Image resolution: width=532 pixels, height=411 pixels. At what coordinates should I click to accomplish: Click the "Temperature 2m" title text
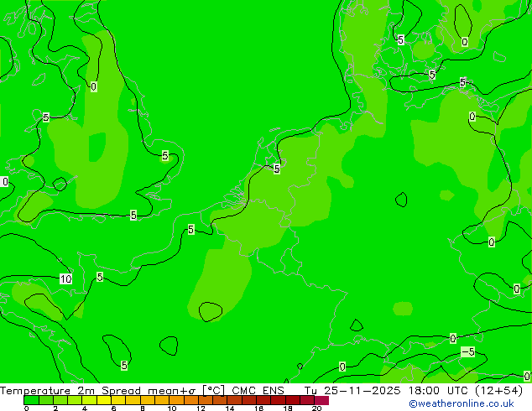(x=49, y=391)
